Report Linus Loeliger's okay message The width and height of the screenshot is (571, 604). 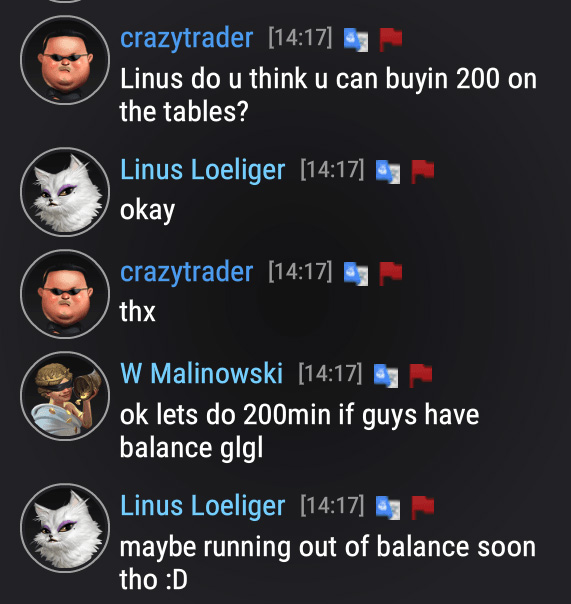pyautogui.click(x=423, y=171)
